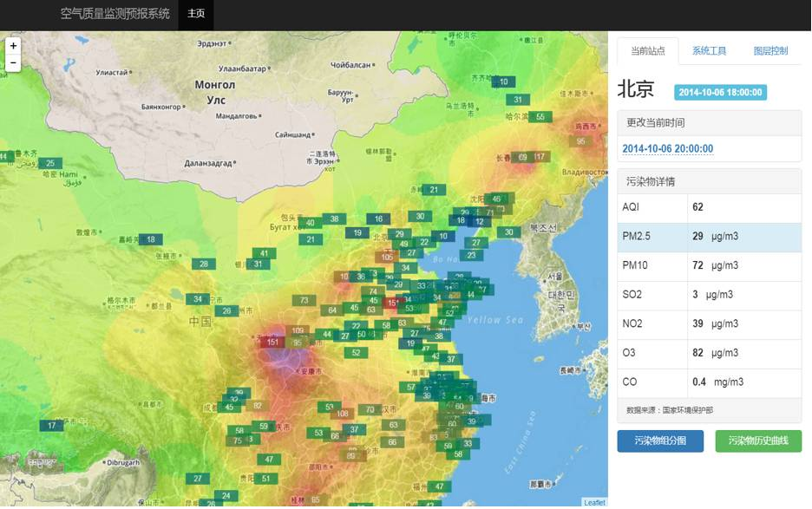
Task: Click station marker 55 near 哈尔滨
Action: tap(540, 116)
